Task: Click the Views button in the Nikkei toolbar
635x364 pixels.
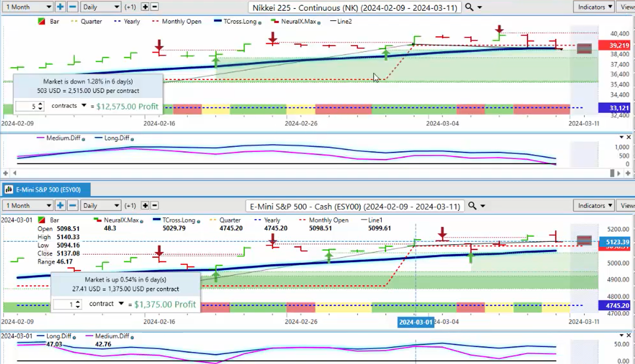Action: [626, 7]
